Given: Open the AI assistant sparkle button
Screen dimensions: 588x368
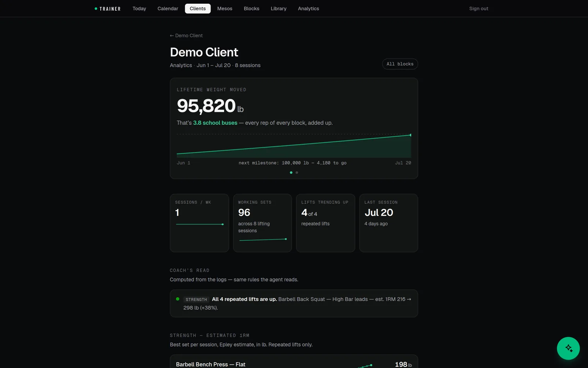Looking at the screenshot, I should click(568, 348).
